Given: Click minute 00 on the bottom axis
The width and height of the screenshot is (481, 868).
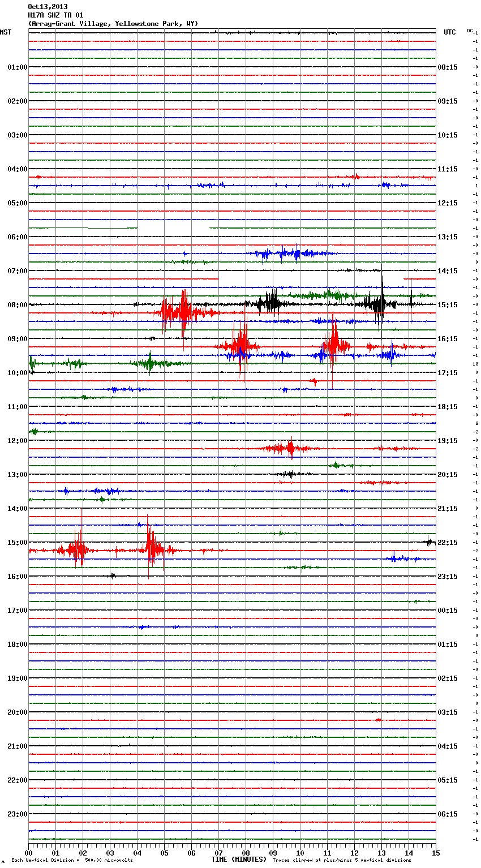Looking at the screenshot, I should click(x=28, y=853).
